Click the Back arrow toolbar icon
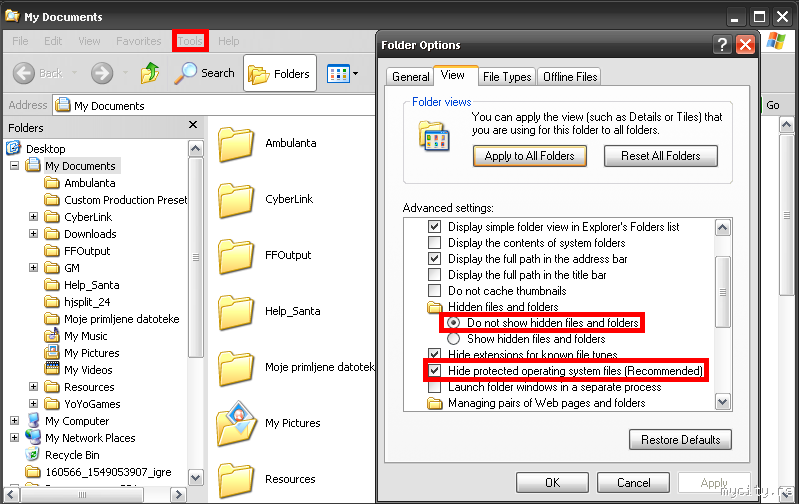 (23, 73)
